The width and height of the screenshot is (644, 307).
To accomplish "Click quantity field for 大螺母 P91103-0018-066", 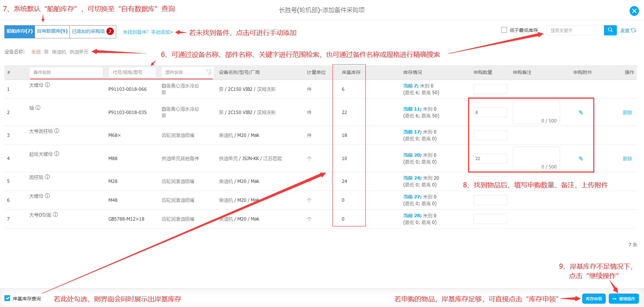I will coord(490,89).
